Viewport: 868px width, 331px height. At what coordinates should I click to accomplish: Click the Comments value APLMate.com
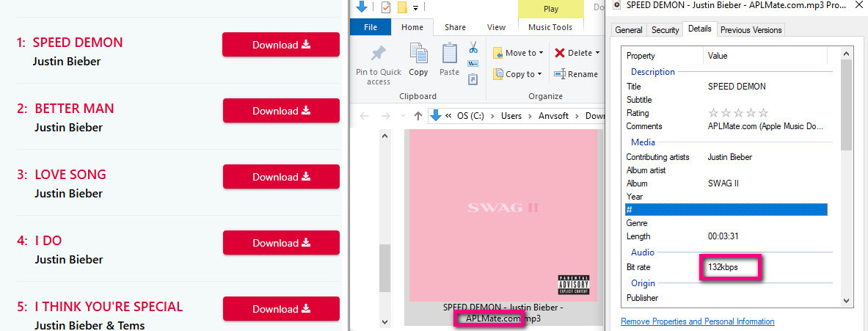pyautogui.click(x=766, y=126)
